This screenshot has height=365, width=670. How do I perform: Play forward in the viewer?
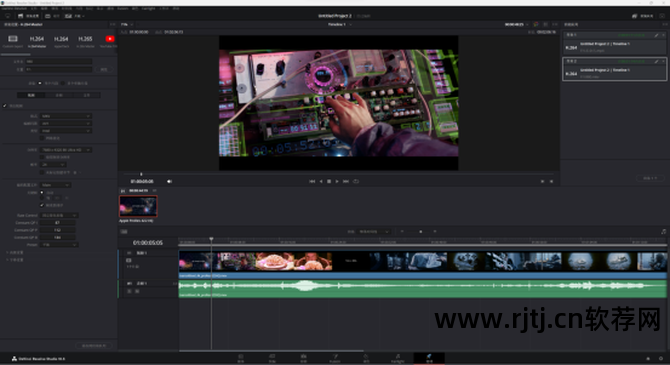[x=337, y=181]
